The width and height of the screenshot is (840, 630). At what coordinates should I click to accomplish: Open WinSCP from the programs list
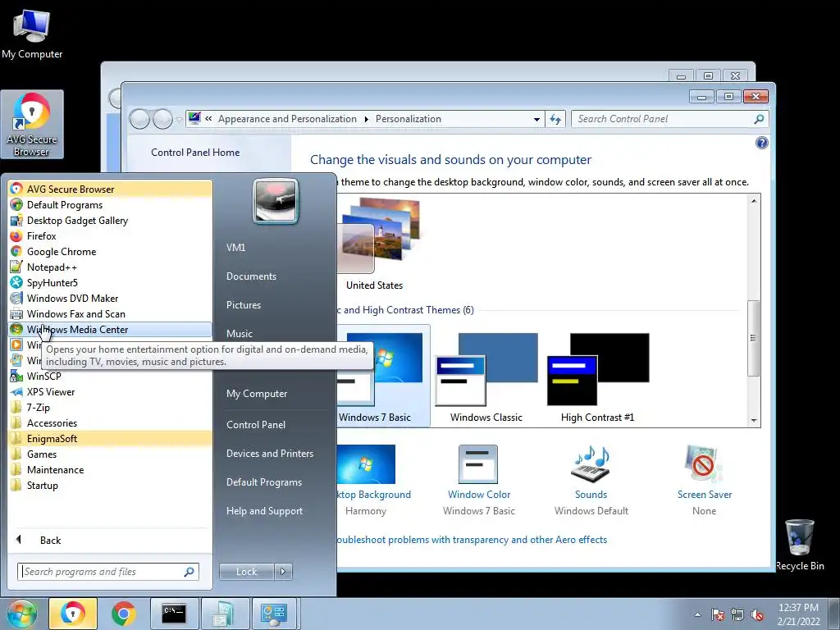coord(110,376)
